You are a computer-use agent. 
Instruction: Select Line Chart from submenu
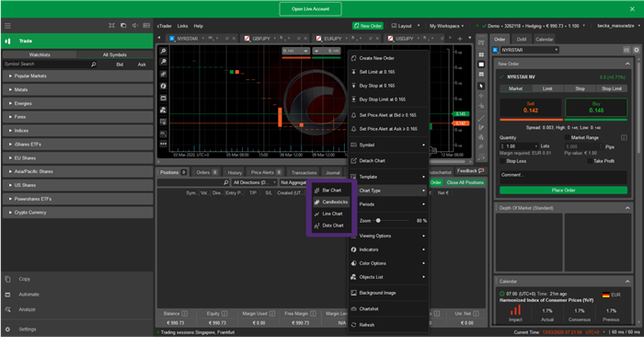pyautogui.click(x=331, y=214)
